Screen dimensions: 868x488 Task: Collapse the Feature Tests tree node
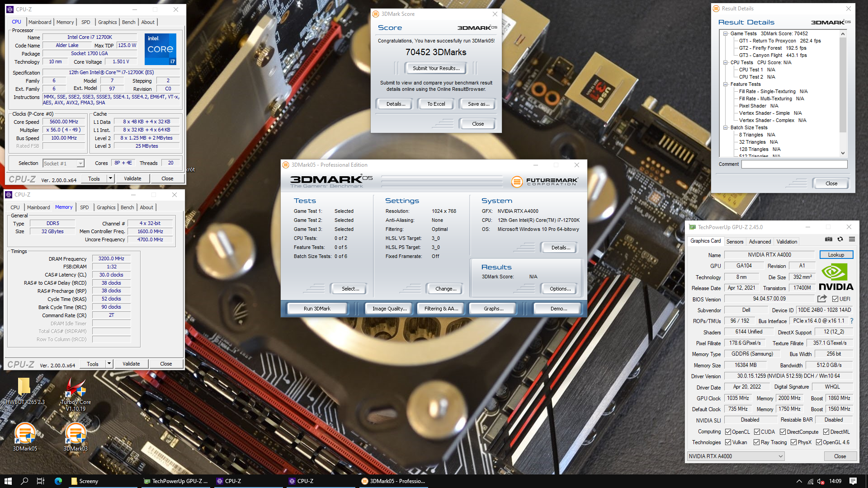point(725,84)
